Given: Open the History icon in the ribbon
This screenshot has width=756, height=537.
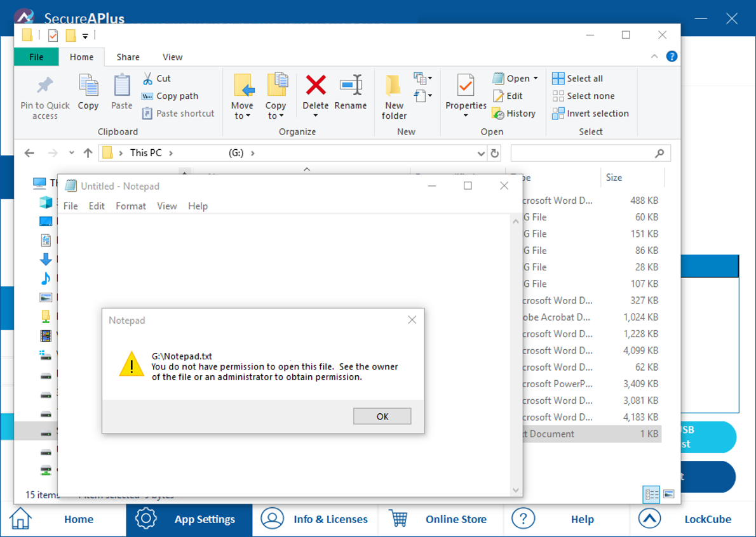Looking at the screenshot, I should 498,114.
